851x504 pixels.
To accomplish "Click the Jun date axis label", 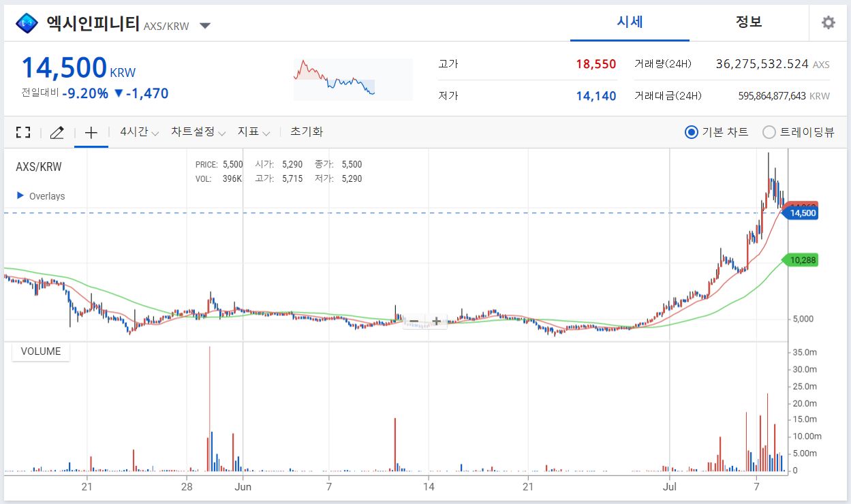I will 243,486.
